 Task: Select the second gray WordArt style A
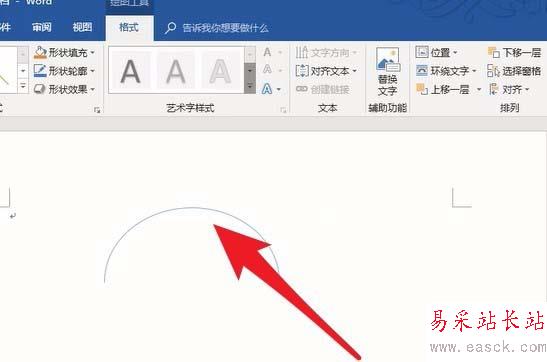click(175, 71)
